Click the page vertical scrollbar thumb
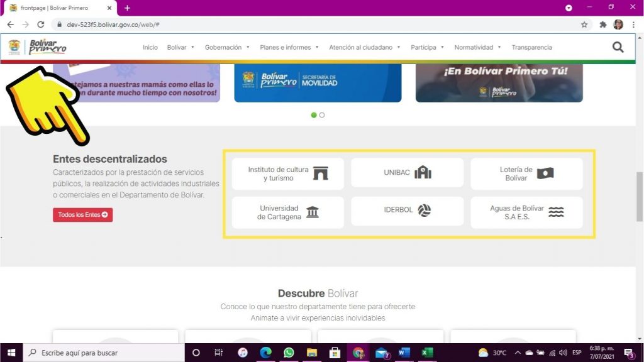This screenshot has width=644, height=362. click(640, 197)
